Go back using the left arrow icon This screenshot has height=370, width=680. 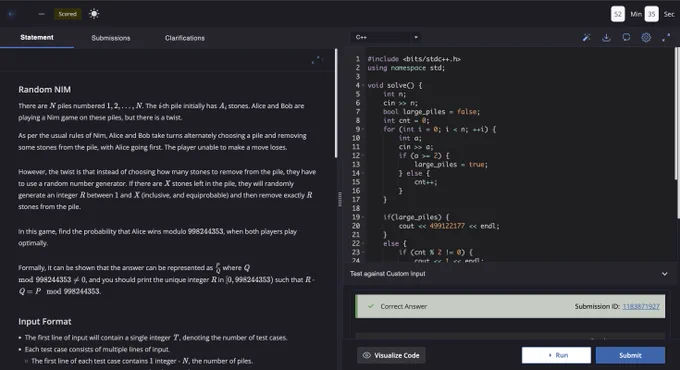point(12,14)
